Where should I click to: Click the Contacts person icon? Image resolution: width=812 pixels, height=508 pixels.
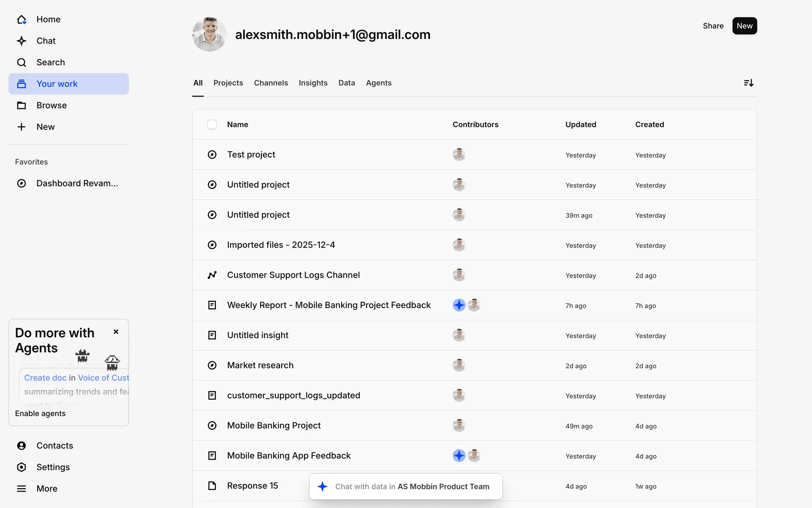(x=22, y=445)
